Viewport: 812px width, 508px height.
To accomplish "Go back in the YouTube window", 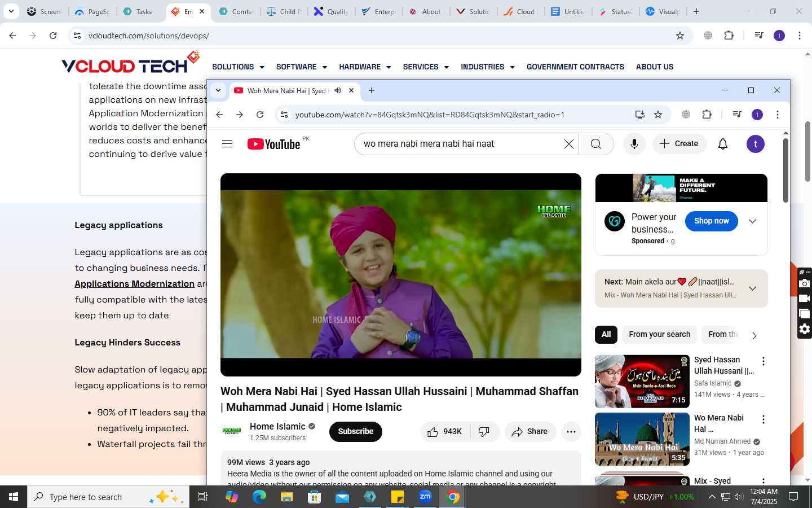I will coord(219,115).
